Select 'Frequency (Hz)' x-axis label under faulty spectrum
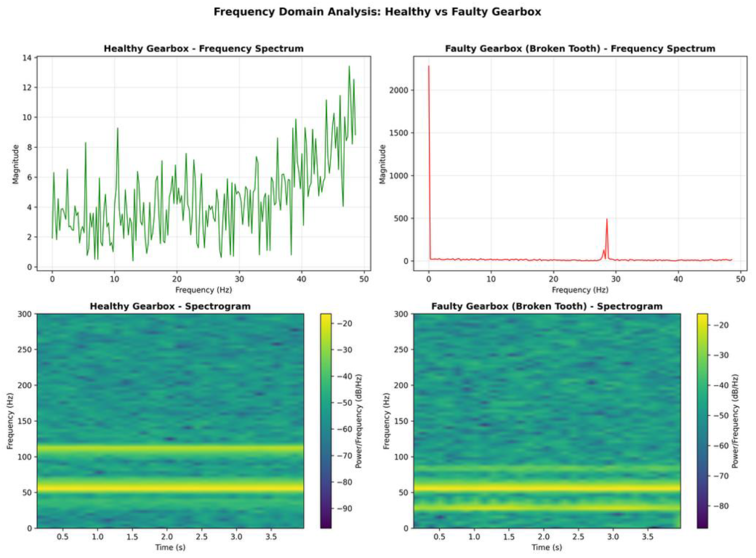This screenshot has width=756, height=558. [580, 290]
